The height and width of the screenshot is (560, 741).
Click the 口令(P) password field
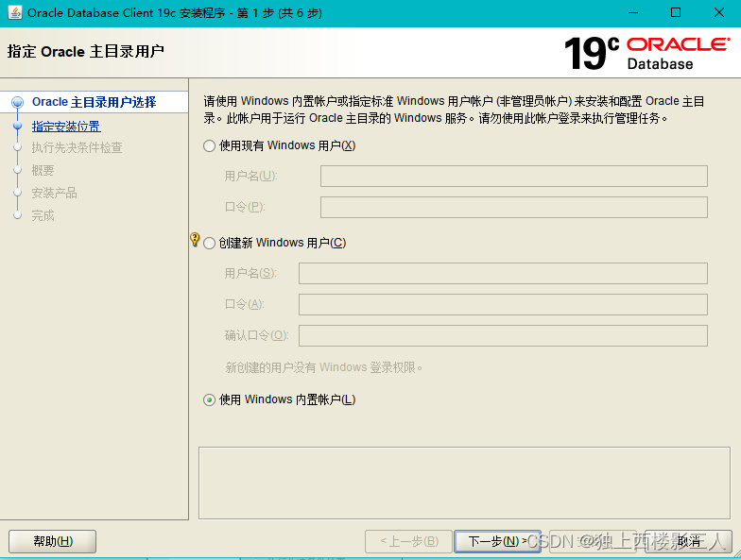pos(514,208)
